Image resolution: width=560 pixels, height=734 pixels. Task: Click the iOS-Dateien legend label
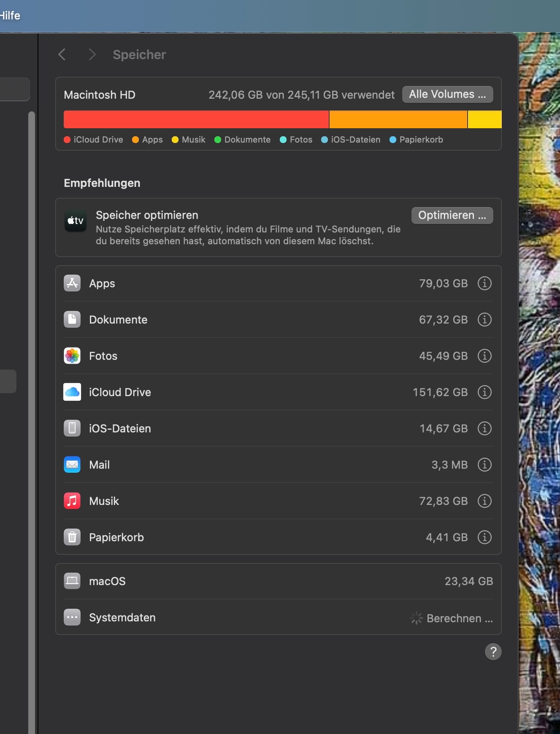356,140
